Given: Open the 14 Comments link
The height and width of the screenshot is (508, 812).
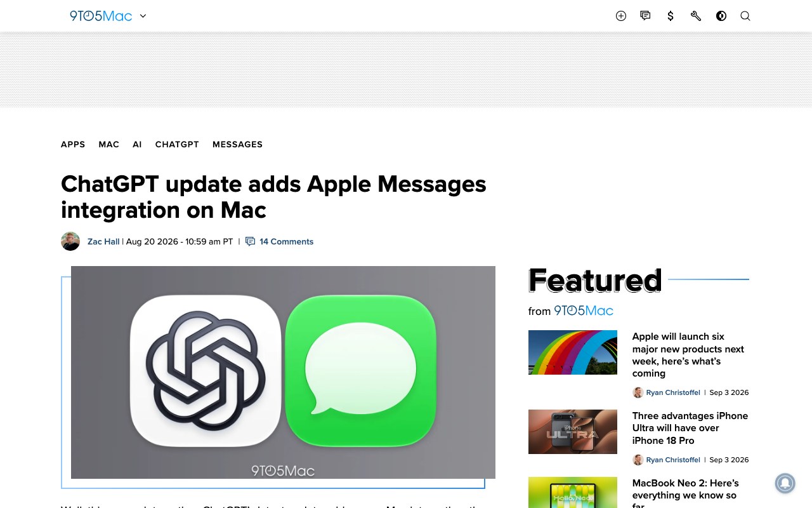Looking at the screenshot, I should point(287,241).
